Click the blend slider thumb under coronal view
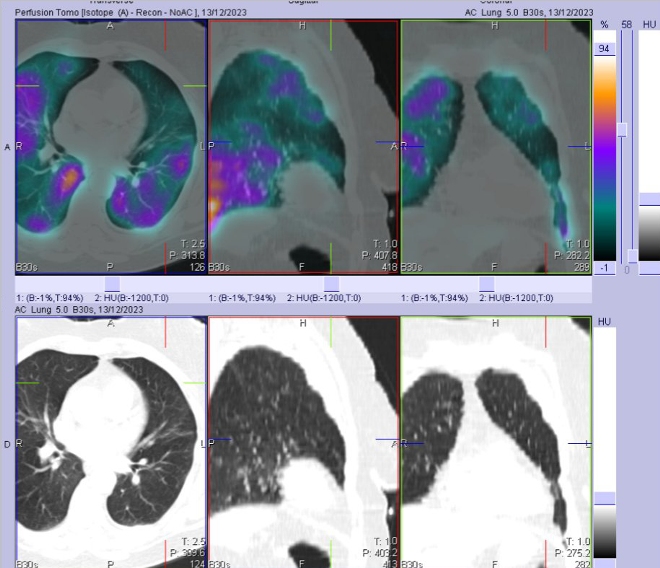 pyautogui.click(x=487, y=284)
